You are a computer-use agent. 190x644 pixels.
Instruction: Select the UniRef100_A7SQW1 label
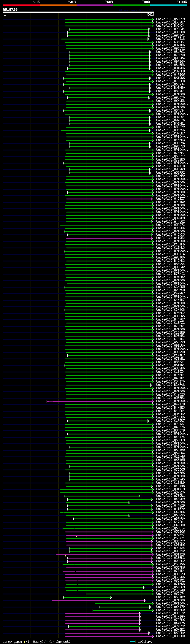pos(170,496)
